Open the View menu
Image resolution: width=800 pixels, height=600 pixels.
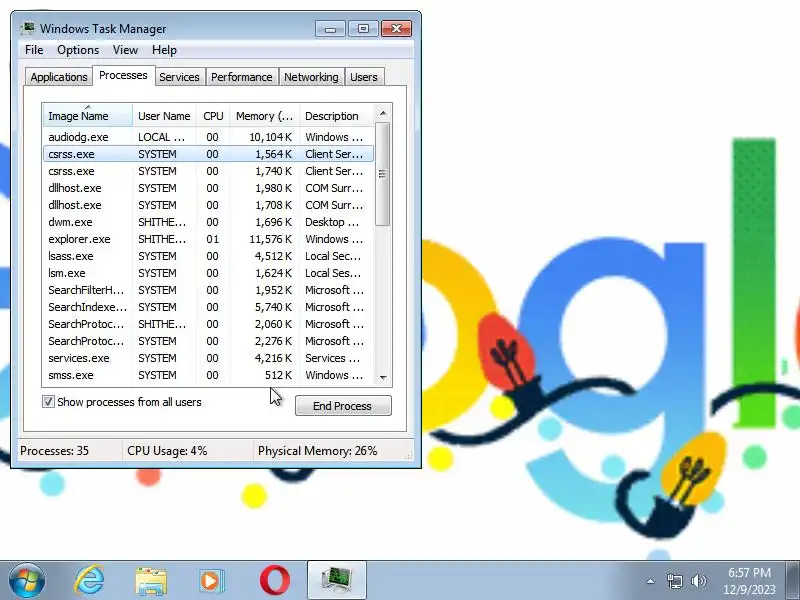125,50
